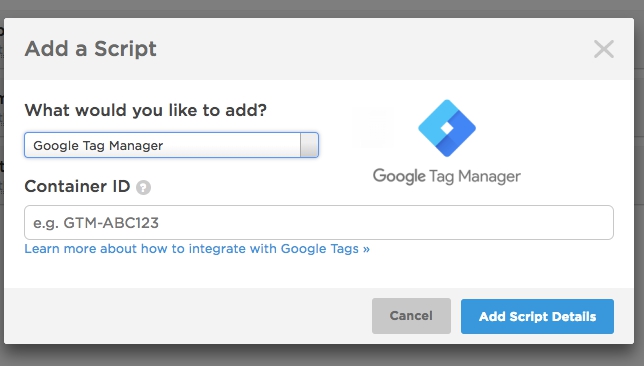Click the Google Tag Manager diamond logo
Viewport: 644px width, 366px height.
[x=447, y=128]
